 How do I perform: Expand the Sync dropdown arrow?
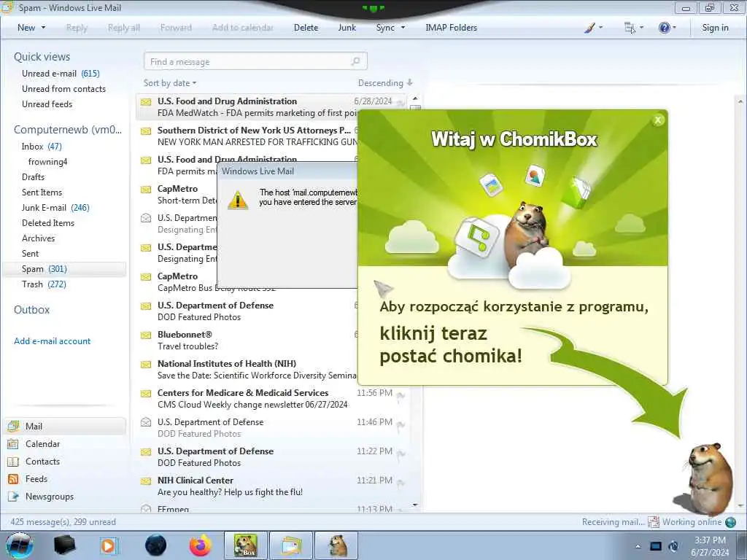pyautogui.click(x=403, y=28)
